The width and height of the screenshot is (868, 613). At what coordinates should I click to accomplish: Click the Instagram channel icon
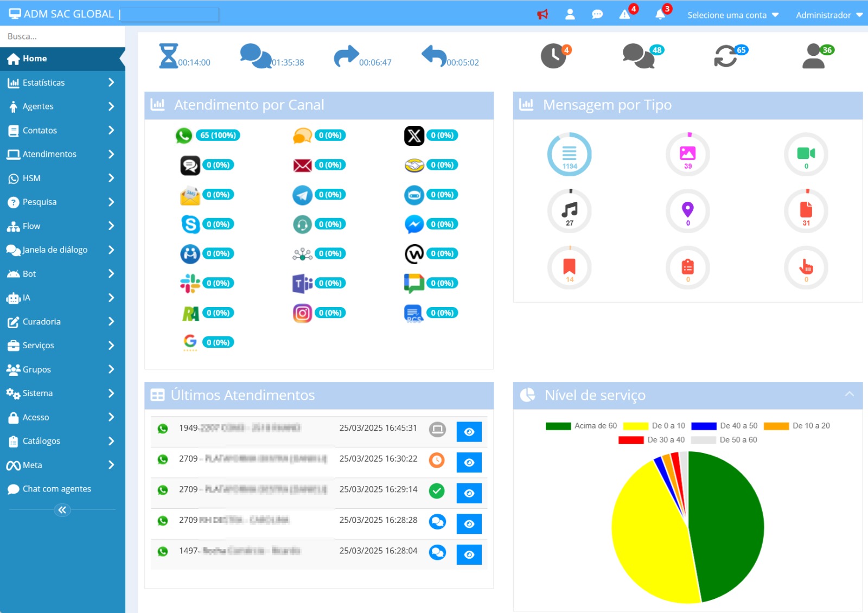pyautogui.click(x=302, y=313)
